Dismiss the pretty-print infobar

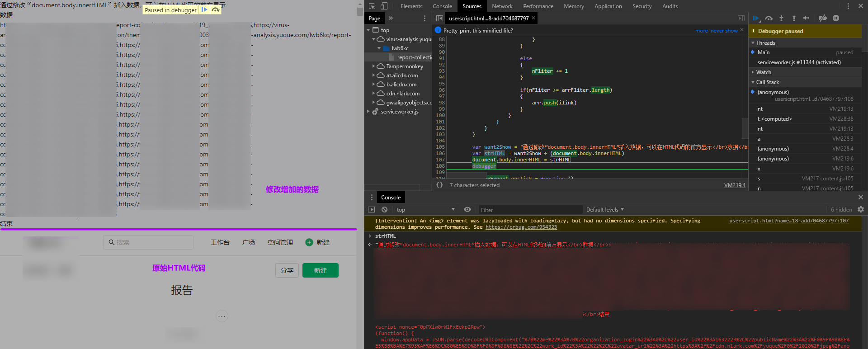point(742,30)
